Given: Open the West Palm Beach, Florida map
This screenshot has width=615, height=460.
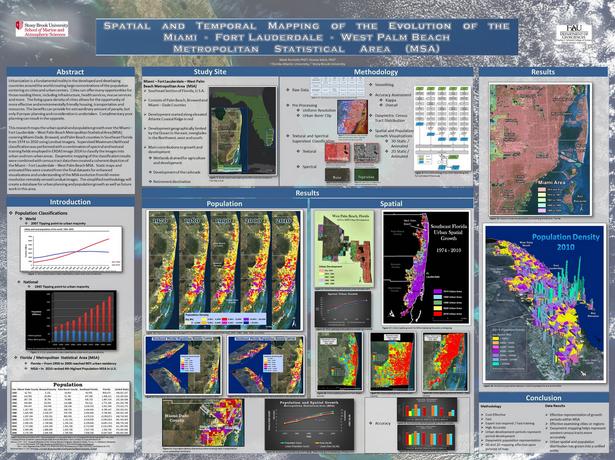Looking at the screenshot, I should (344, 249).
